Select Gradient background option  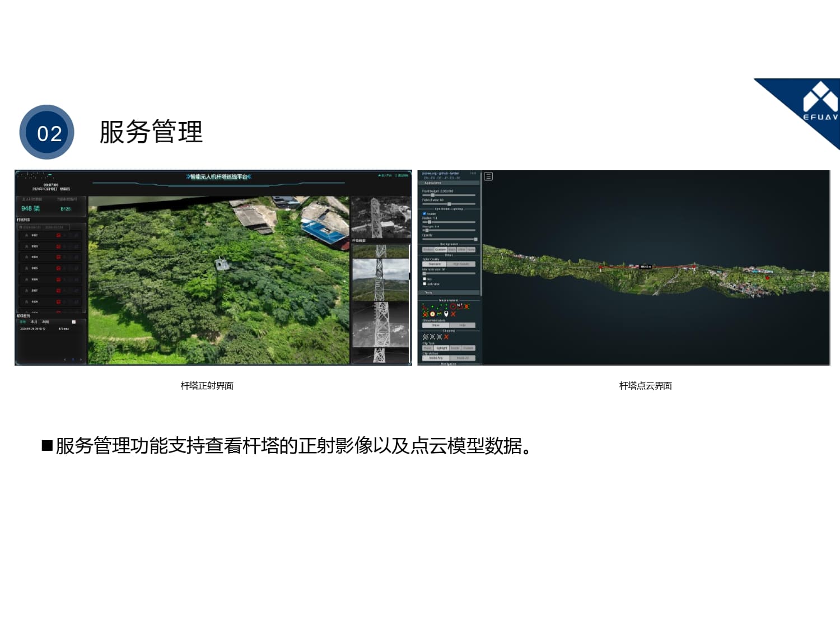pos(441,250)
